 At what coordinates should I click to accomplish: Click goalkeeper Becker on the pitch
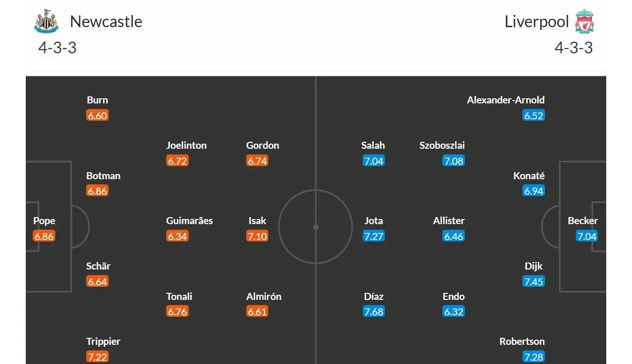(x=583, y=221)
